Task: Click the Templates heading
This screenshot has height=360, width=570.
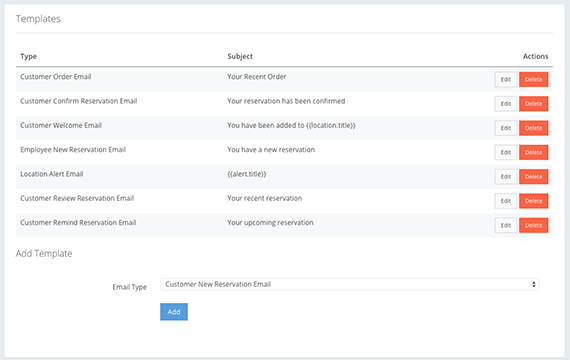Action: [38, 19]
